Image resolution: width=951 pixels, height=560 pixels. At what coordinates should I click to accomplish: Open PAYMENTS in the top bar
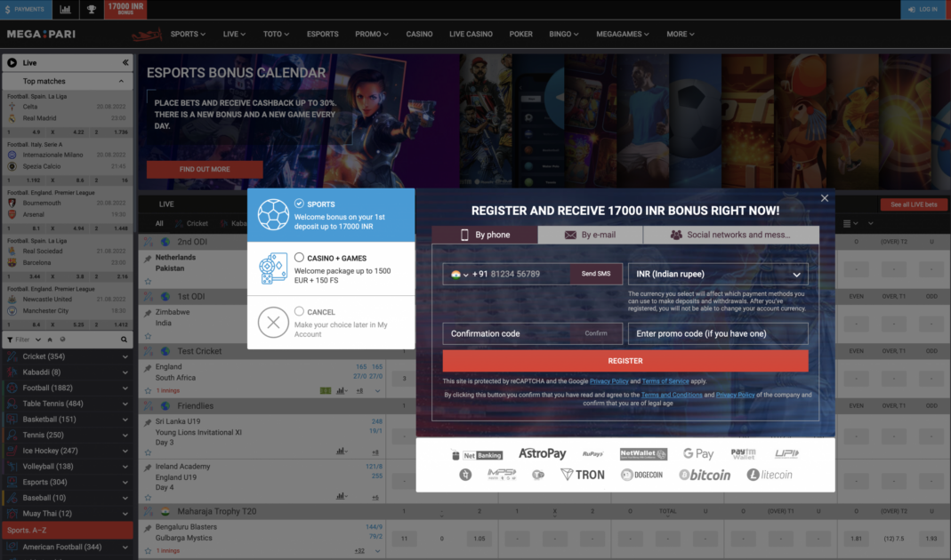26,9
